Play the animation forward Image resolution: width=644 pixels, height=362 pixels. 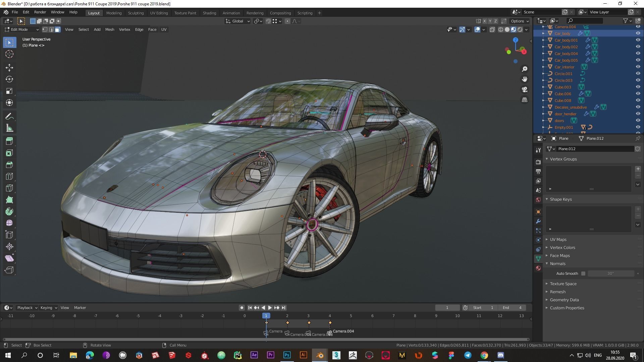270,308
